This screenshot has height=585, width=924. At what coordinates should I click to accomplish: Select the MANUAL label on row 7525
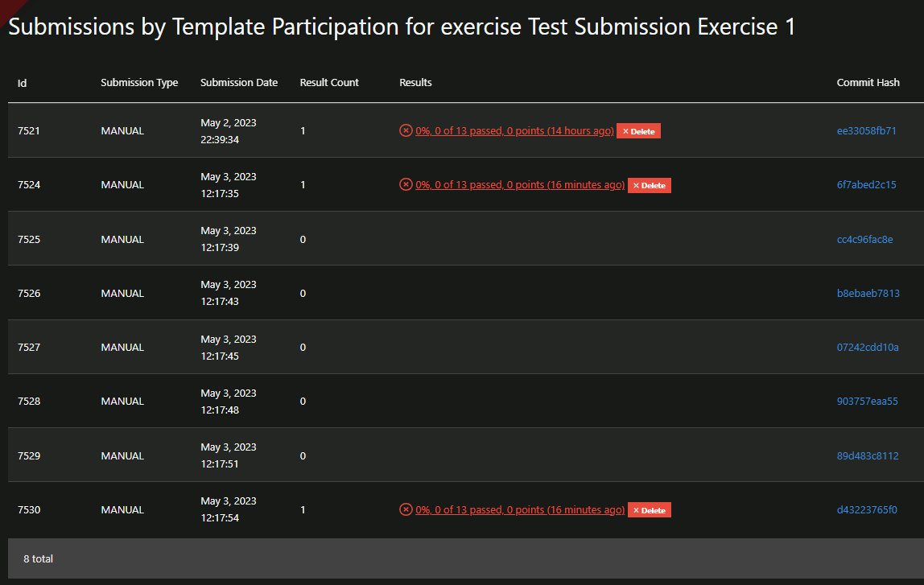coord(122,238)
